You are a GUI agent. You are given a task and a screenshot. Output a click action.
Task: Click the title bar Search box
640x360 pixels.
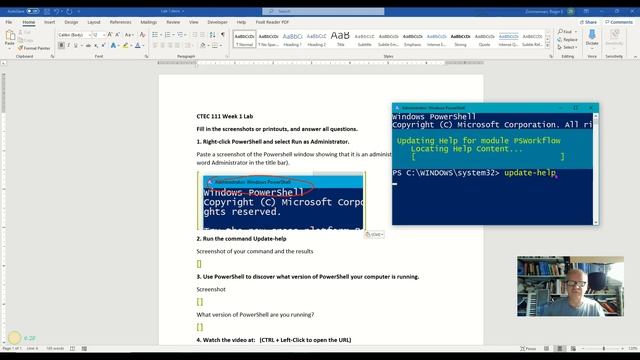[323, 11]
